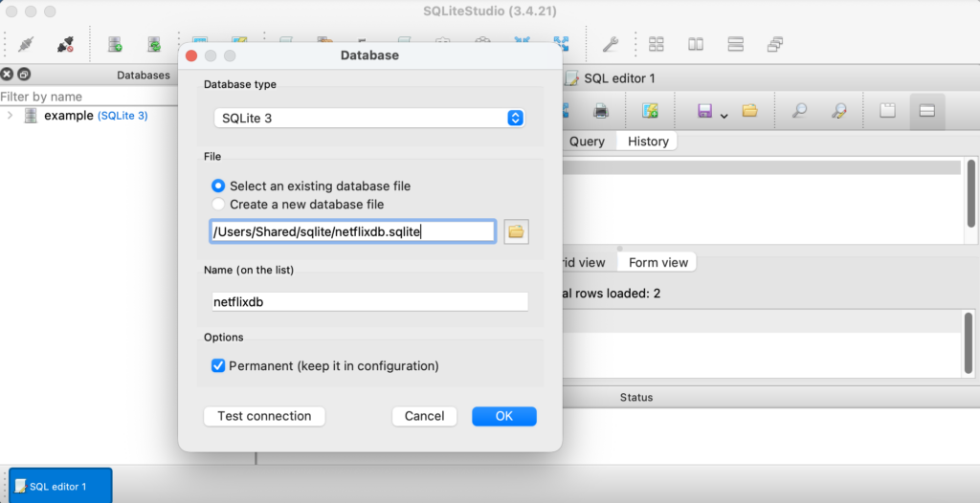Close the Databases panel with X icon
980x503 pixels.
7,75
